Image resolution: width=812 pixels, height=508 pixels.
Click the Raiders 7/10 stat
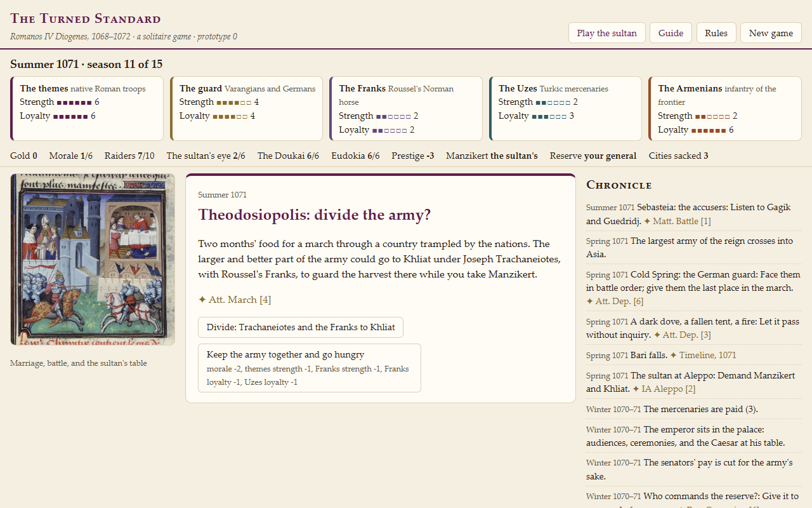coord(129,156)
